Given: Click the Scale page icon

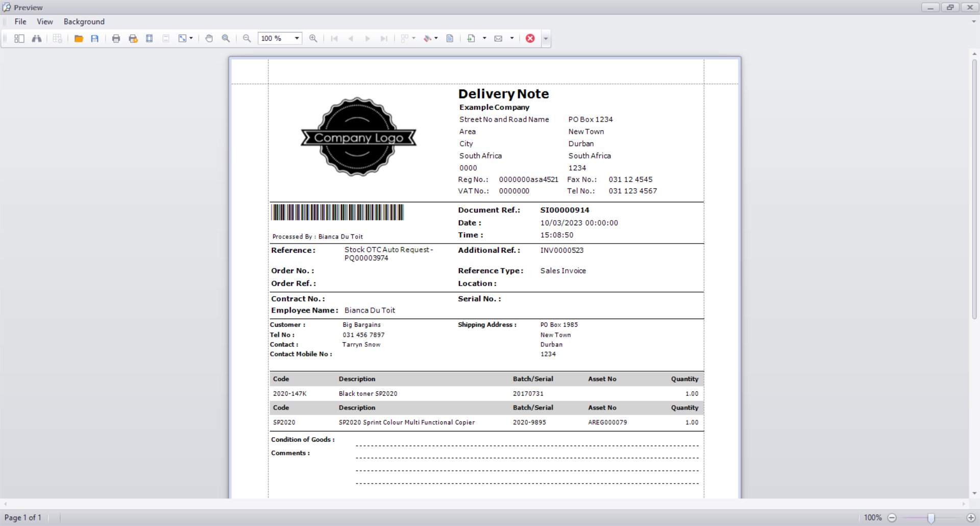Looking at the screenshot, I should point(182,38).
